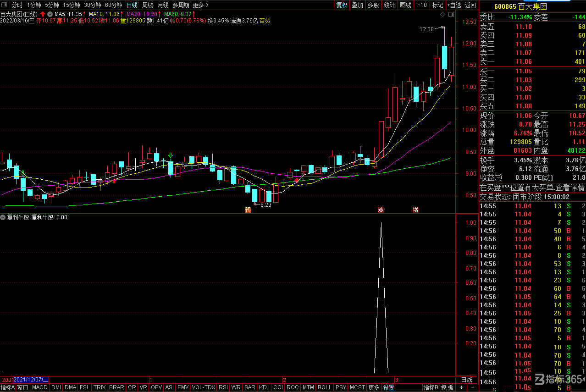Expand the 复利牛股 indicator dropdown arrow
Screen dimensions: 586x392
[x=3, y=217]
